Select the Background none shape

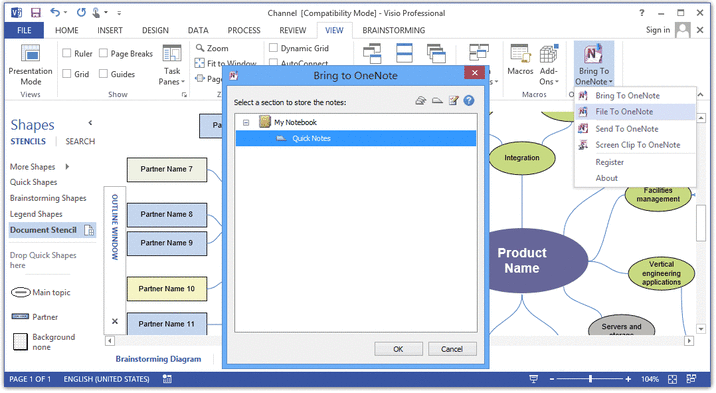click(43, 342)
